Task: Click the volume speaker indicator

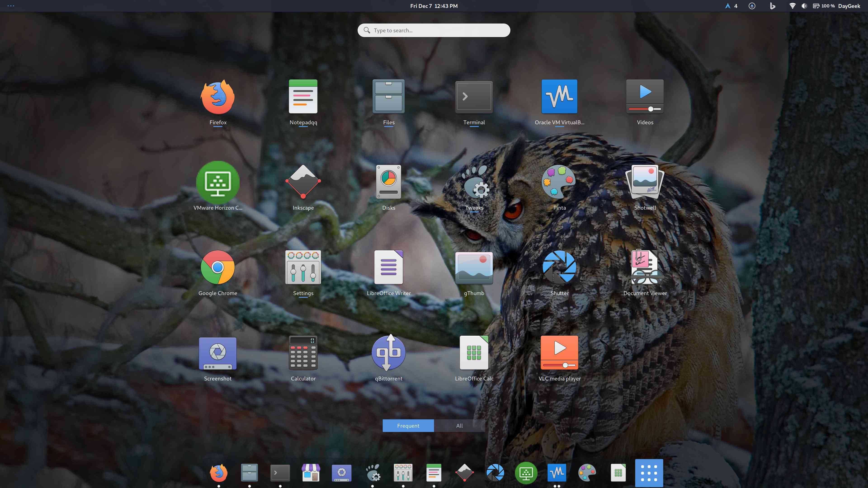Action: (x=804, y=6)
